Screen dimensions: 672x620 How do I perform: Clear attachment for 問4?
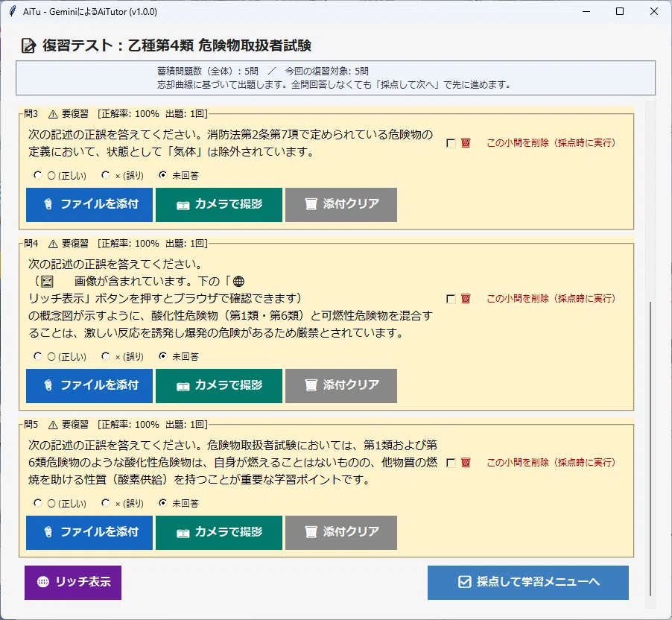[341, 386]
